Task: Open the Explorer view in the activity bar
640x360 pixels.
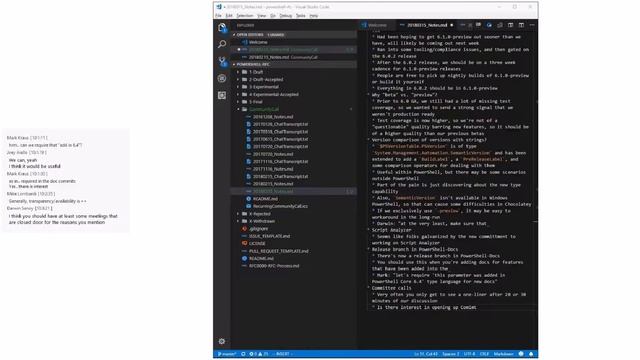Action: (222, 27)
